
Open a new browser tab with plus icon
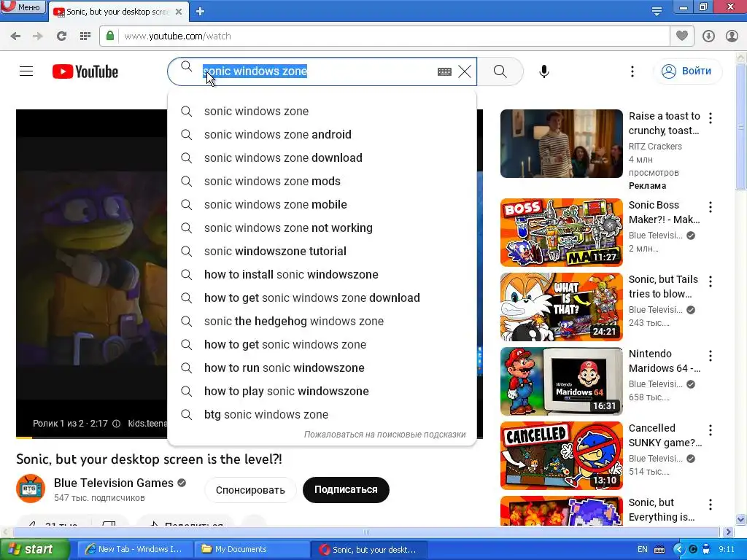200,12
